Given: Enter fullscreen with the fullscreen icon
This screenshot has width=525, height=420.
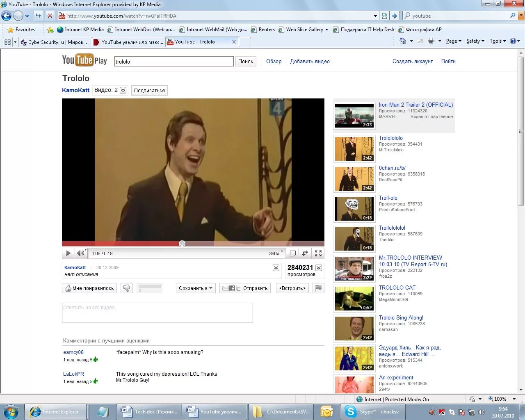Looking at the screenshot, I should point(318,253).
